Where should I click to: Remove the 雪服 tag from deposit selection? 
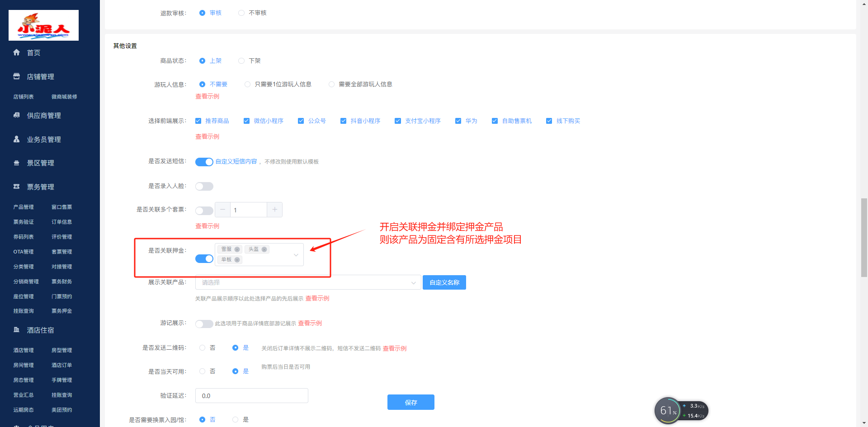(x=237, y=249)
